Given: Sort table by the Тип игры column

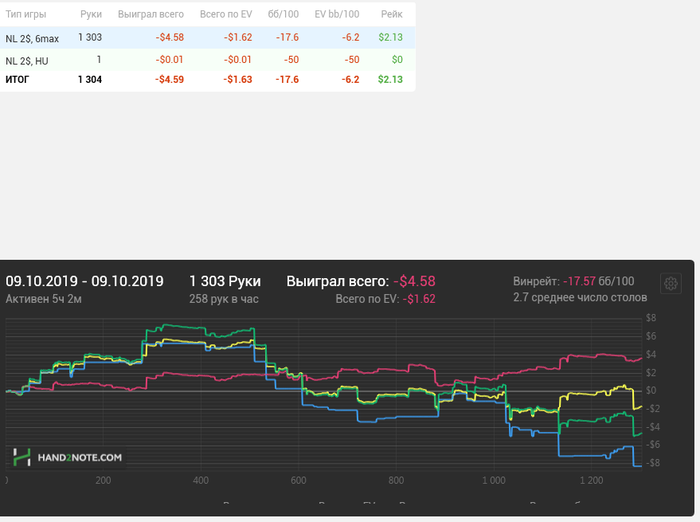Looking at the screenshot, I should coord(26,14).
